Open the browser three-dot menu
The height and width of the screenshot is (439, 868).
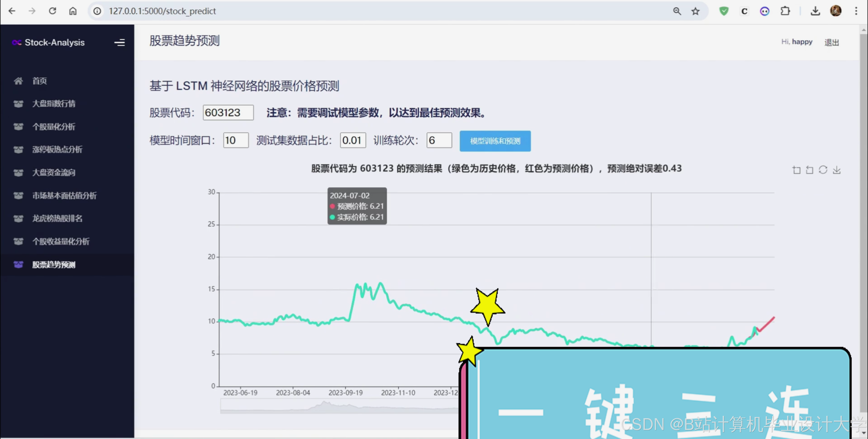click(x=856, y=11)
